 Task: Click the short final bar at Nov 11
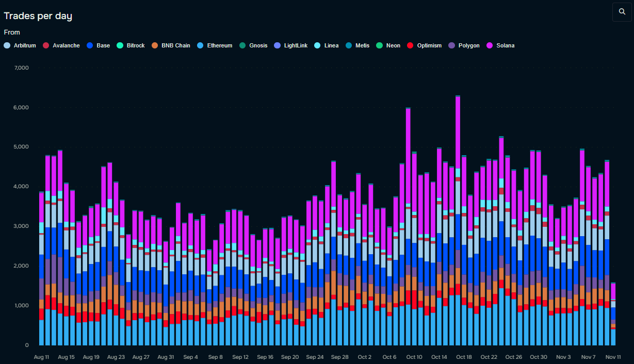(x=613, y=314)
